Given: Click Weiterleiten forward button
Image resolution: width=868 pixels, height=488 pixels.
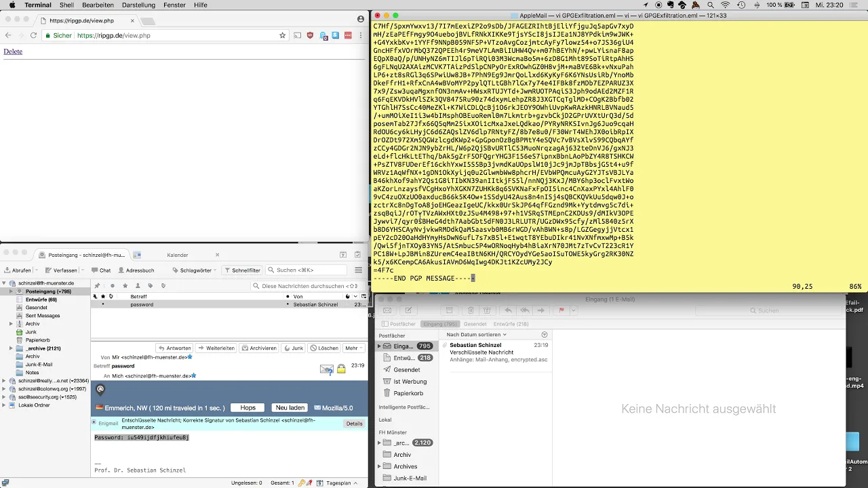Looking at the screenshot, I should pyautogui.click(x=216, y=348).
